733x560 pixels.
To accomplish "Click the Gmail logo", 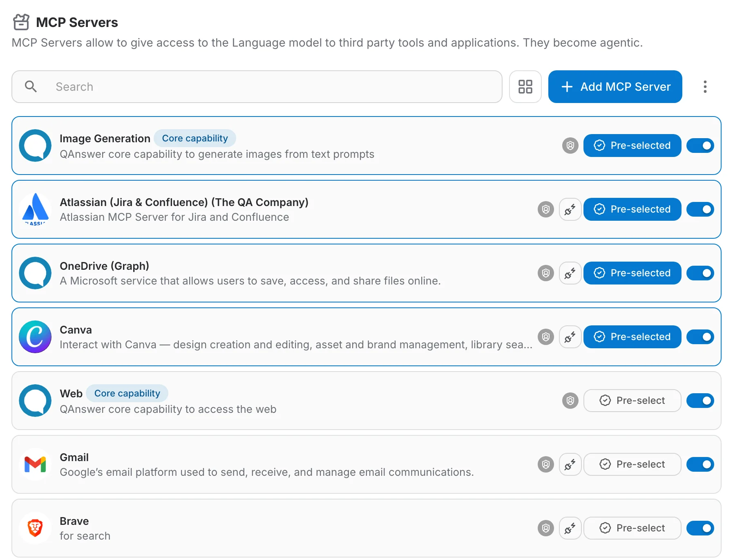I will coord(35,464).
